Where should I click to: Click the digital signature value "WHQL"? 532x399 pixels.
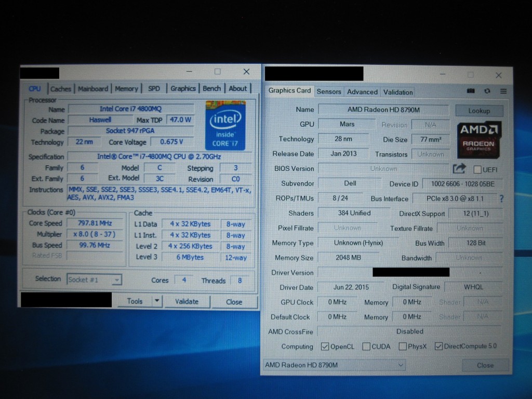point(473,287)
